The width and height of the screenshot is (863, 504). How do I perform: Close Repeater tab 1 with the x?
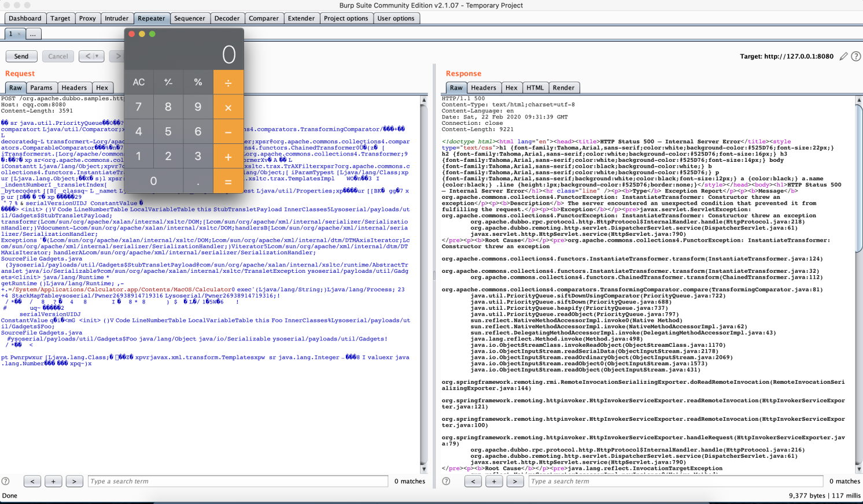(19, 34)
